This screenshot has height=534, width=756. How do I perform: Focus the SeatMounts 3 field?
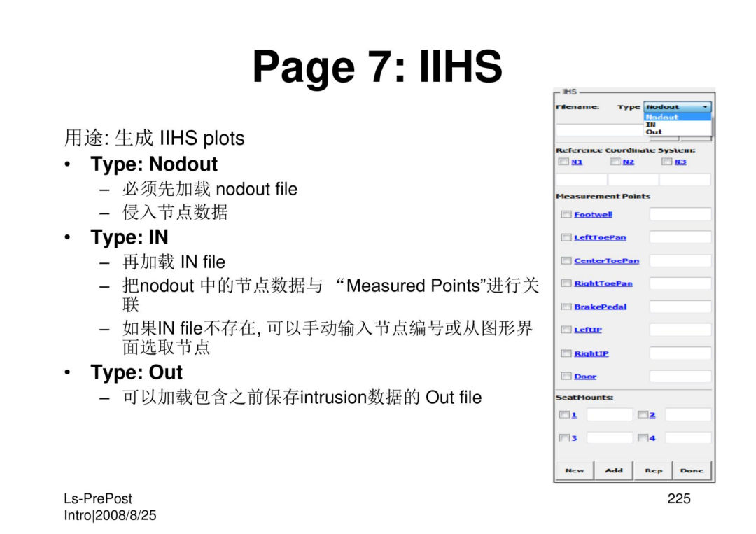[x=610, y=437]
